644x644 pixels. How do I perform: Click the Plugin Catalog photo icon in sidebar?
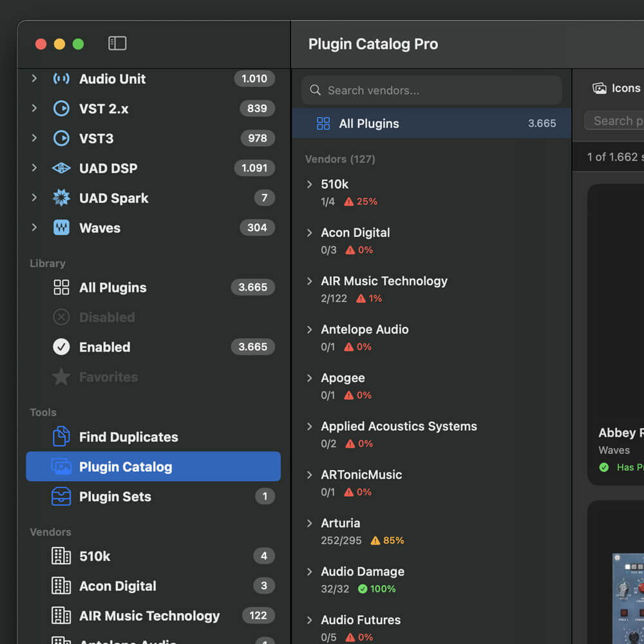61,466
